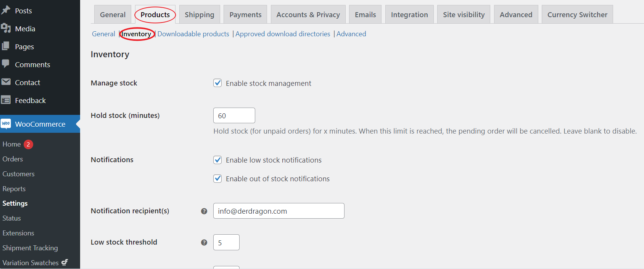Click the Media icon in sidebar

click(x=6, y=28)
